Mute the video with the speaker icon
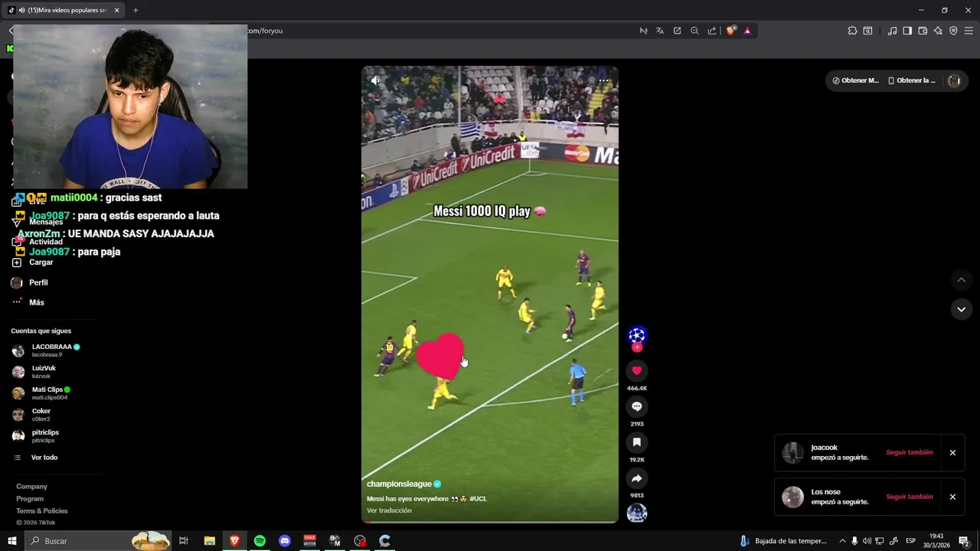The height and width of the screenshot is (551, 980). click(375, 80)
